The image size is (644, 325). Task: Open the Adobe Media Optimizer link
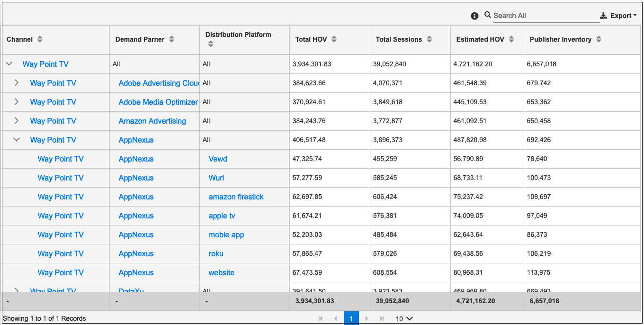point(158,102)
